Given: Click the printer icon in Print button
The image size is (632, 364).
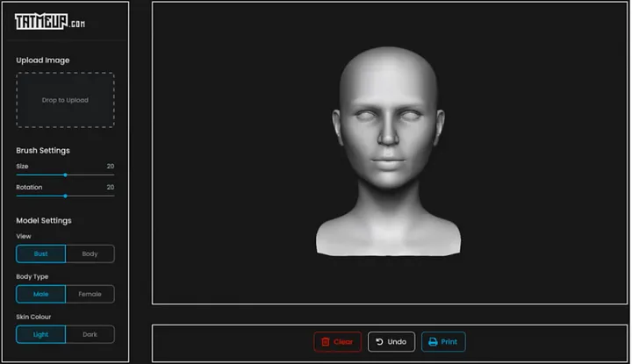Looking at the screenshot, I should pos(433,342).
